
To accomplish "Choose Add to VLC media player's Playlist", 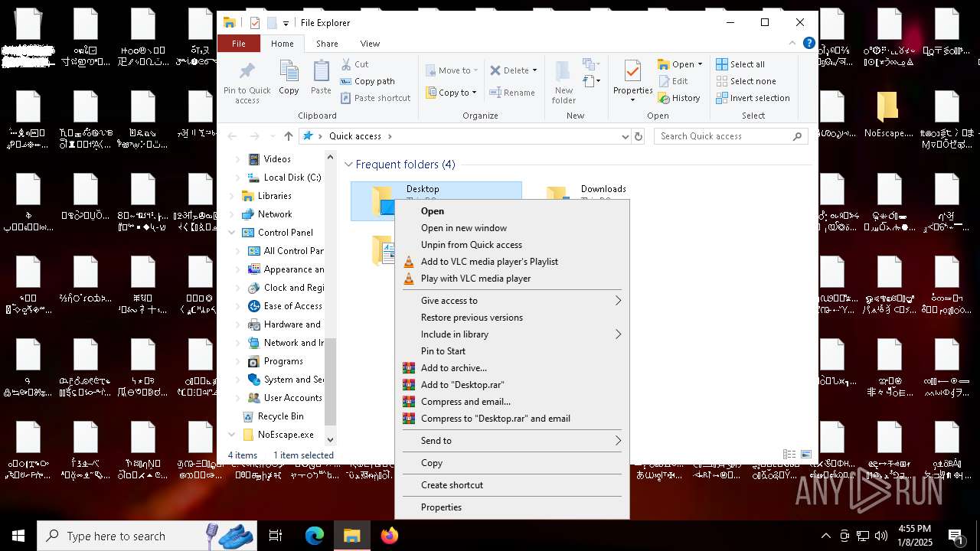I will [x=511, y=262].
